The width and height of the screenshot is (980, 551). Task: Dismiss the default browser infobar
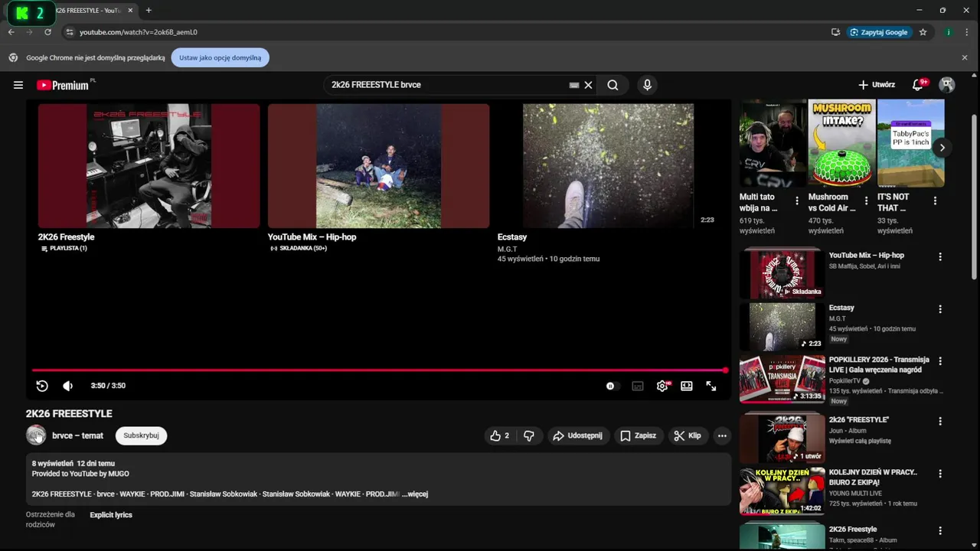965,57
